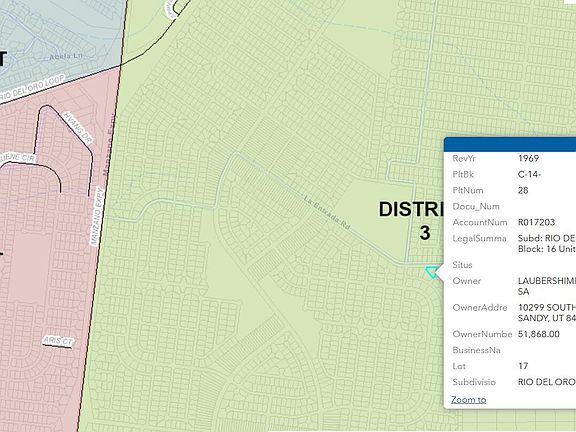Screen dimensions: 576x432
Task: Click the Abeia Ln street label
Action: [65, 56]
